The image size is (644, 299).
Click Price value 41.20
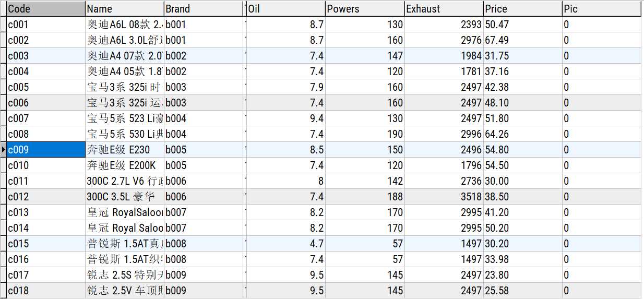point(523,212)
